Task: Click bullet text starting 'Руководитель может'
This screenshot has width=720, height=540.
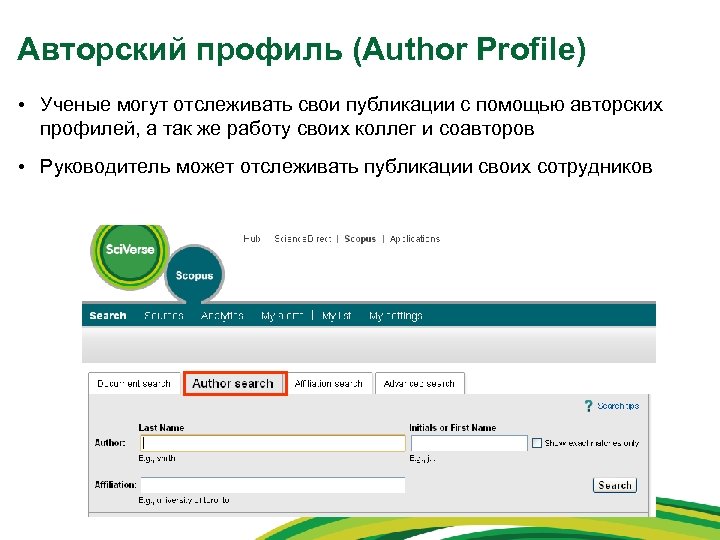Action: click(346, 166)
